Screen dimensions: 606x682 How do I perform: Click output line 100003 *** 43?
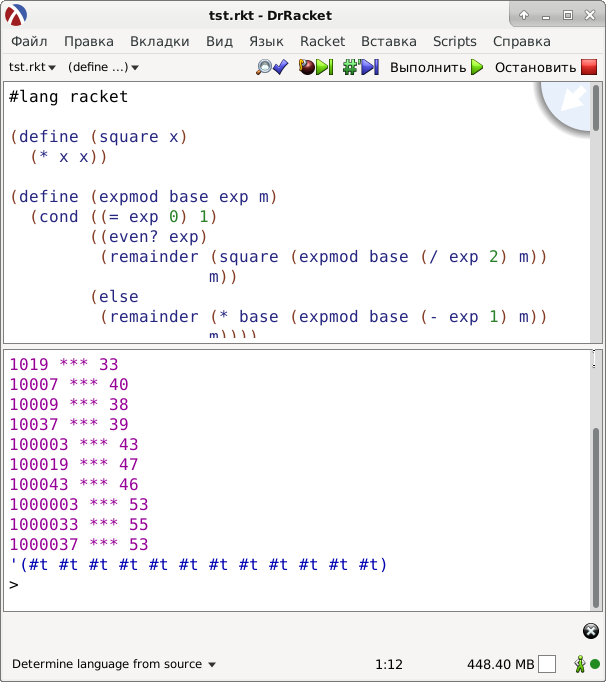click(x=74, y=444)
